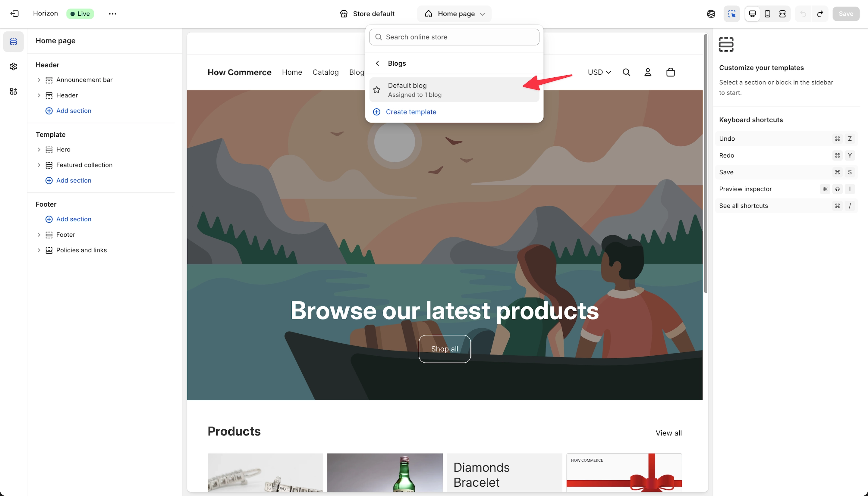The image size is (868, 496).
Task: Click the Policies and links section icon
Action: (x=49, y=250)
